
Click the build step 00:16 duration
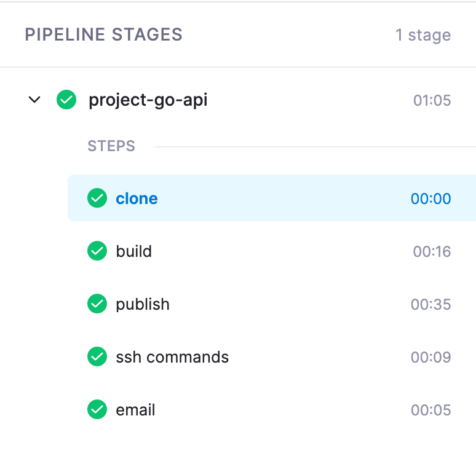pos(432,251)
